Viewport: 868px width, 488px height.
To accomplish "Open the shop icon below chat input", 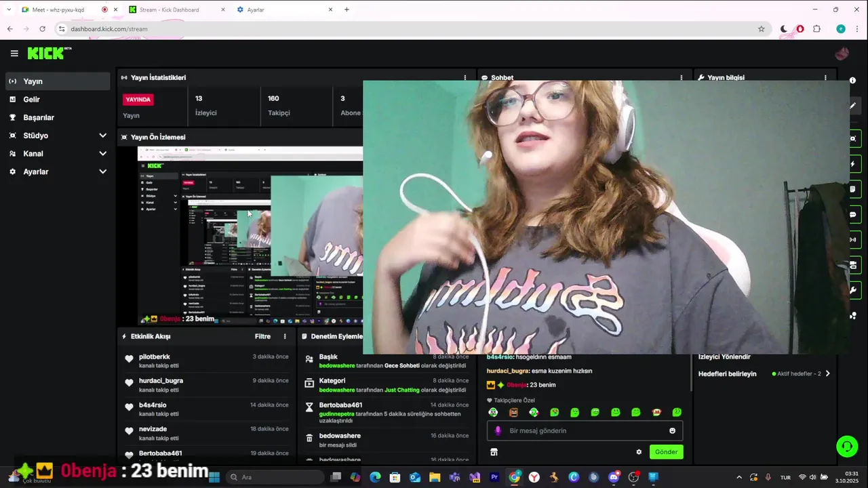I will point(494,452).
